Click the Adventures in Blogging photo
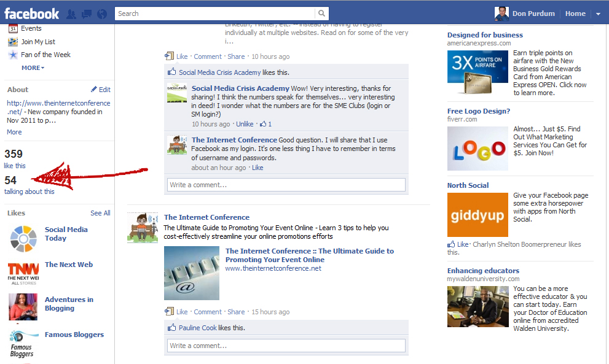 click(x=23, y=307)
